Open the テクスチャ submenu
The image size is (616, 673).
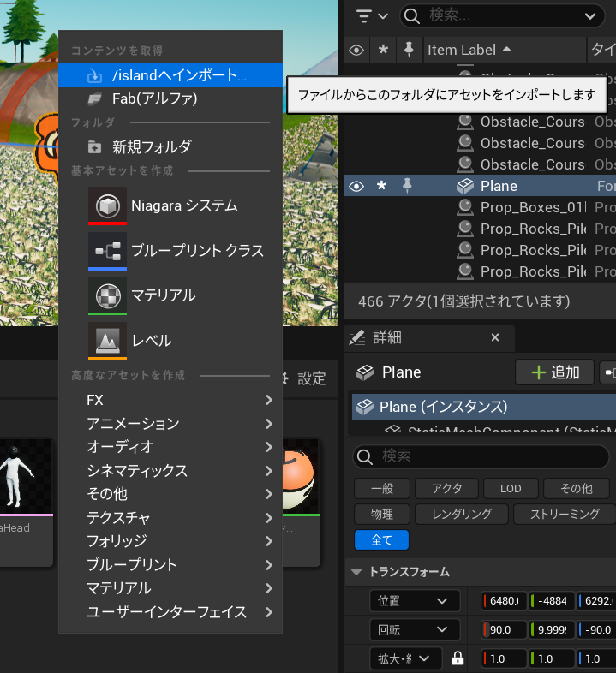tap(170, 518)
